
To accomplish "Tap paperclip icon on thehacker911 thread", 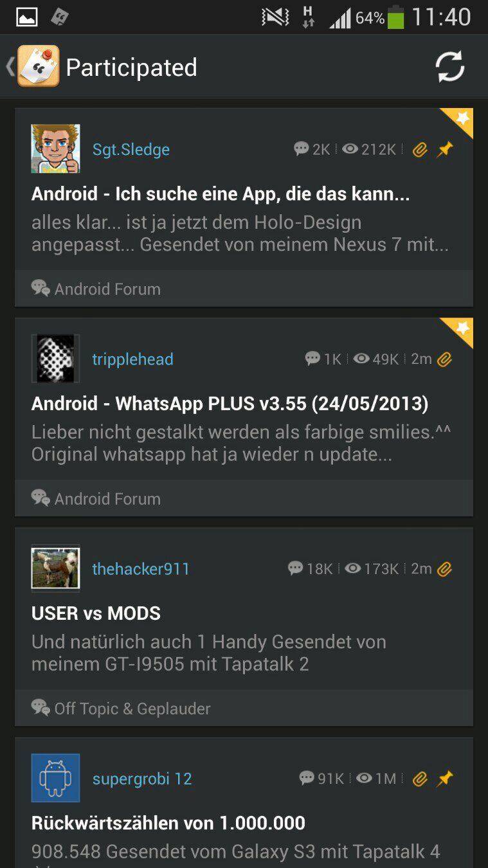I will (x=445, y=569).
